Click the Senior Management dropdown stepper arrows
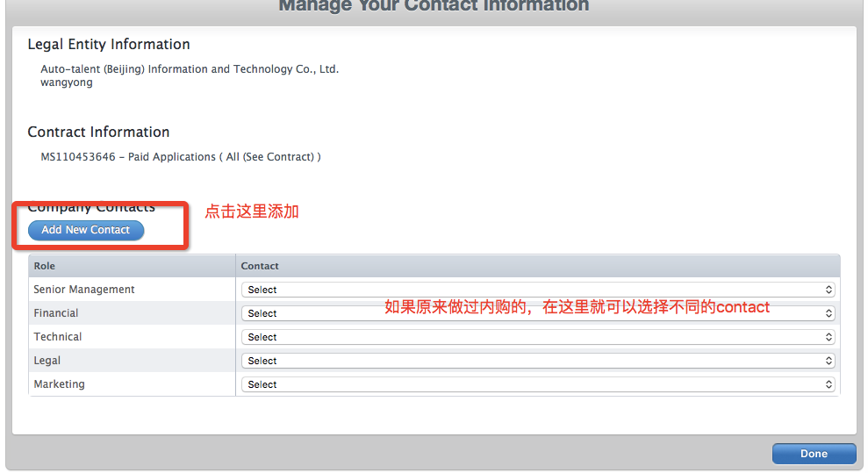 coord(829,290)
